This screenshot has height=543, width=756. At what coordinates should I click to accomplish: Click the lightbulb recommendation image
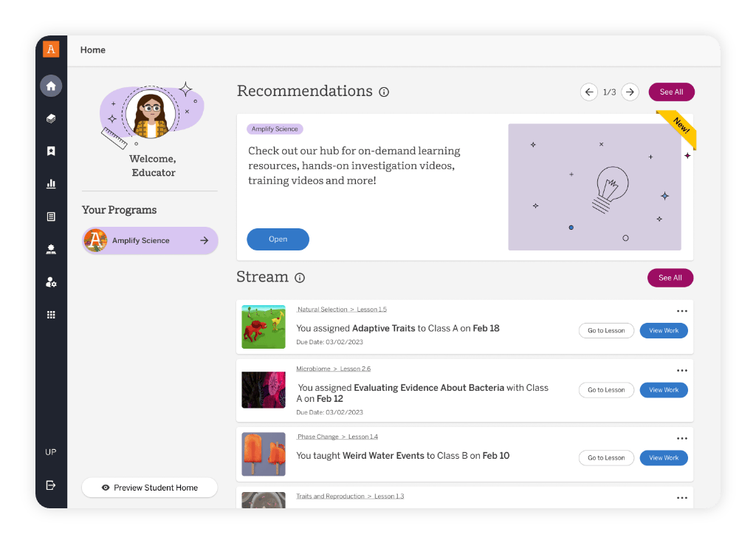point(594,187)
